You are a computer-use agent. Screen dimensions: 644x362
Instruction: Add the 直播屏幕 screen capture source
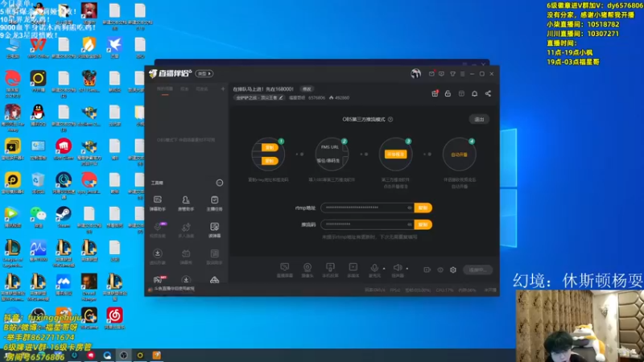tap(285, 270)
